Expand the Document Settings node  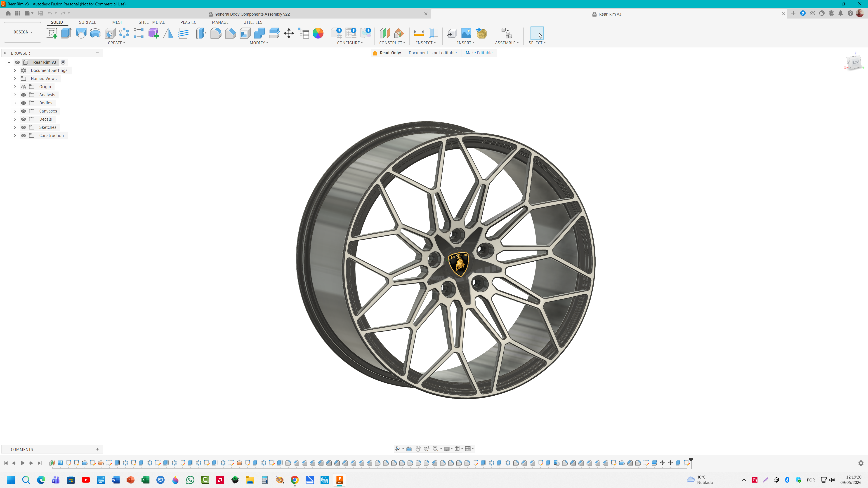(x=15, y=70)
